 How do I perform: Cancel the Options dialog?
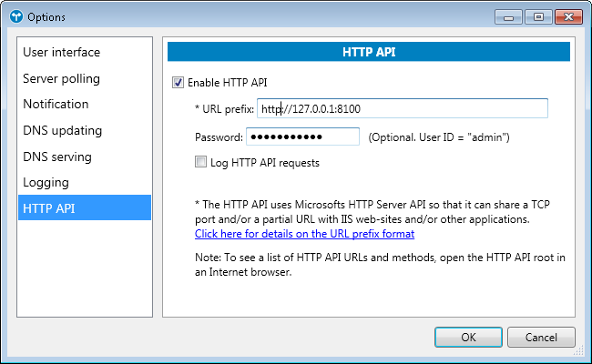pyautogui.click(x=541, y=337)
